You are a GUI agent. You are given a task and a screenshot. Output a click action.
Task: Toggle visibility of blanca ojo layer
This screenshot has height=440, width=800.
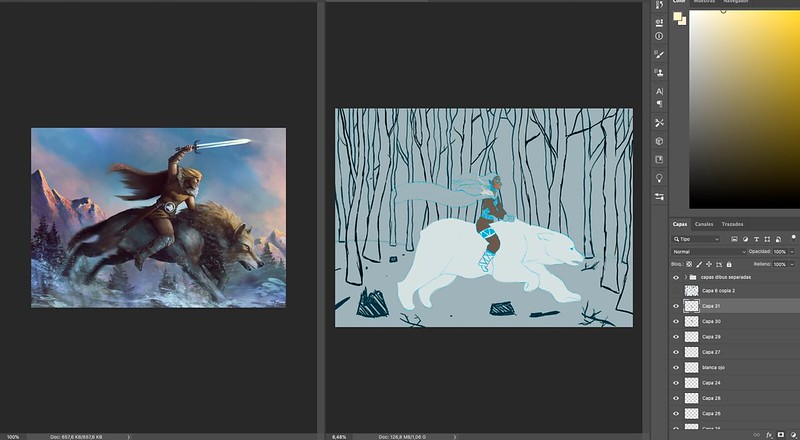[x=676, y=368]
